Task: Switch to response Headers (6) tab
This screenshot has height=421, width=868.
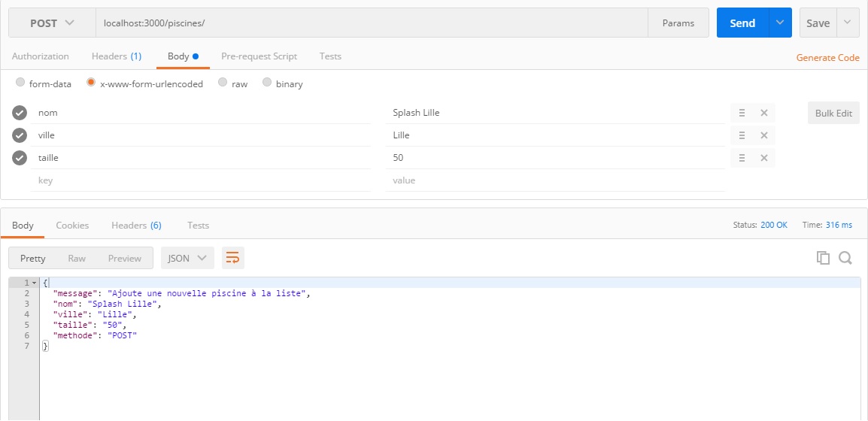Action: click(x=137, y=226)
